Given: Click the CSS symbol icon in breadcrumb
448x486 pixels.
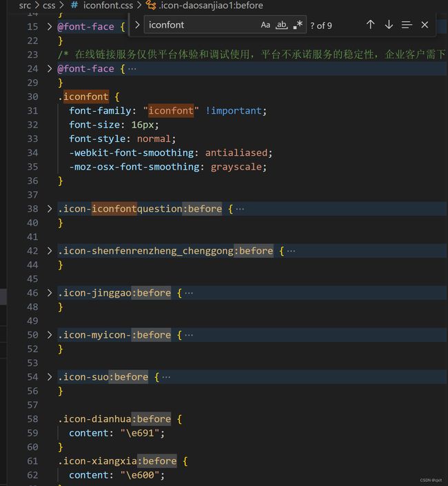Looking at the screenshot, I should point(151,6).
